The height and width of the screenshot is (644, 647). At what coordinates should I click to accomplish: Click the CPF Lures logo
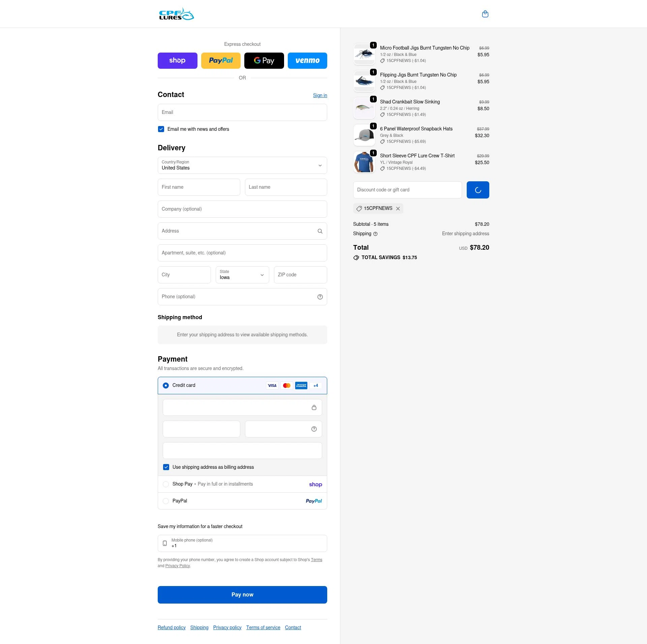pos(176,14)
